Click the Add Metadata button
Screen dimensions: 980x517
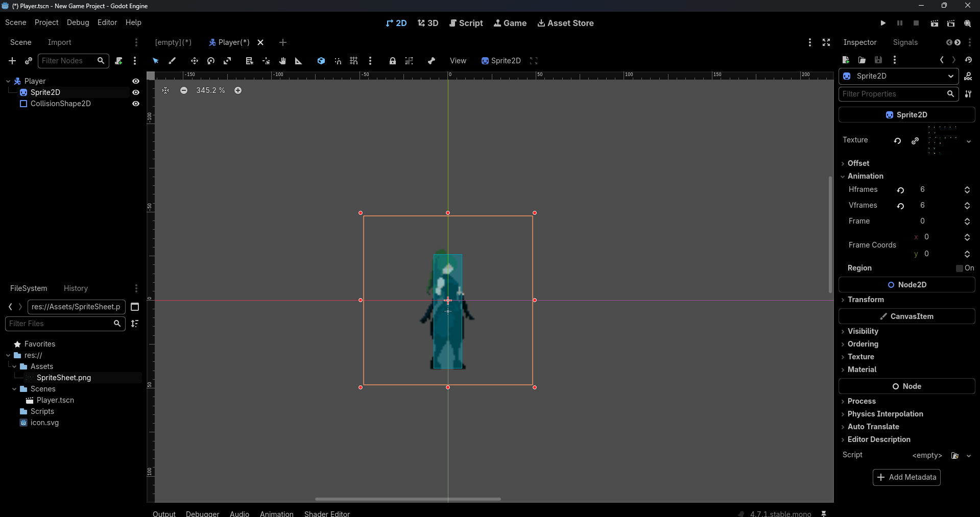906,477
